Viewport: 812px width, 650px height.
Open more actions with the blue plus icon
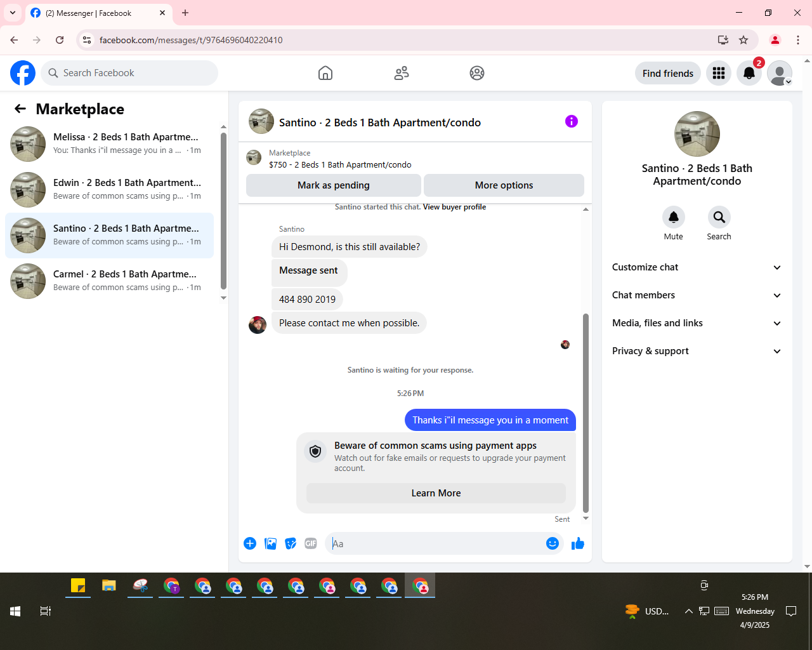(250, 543)
